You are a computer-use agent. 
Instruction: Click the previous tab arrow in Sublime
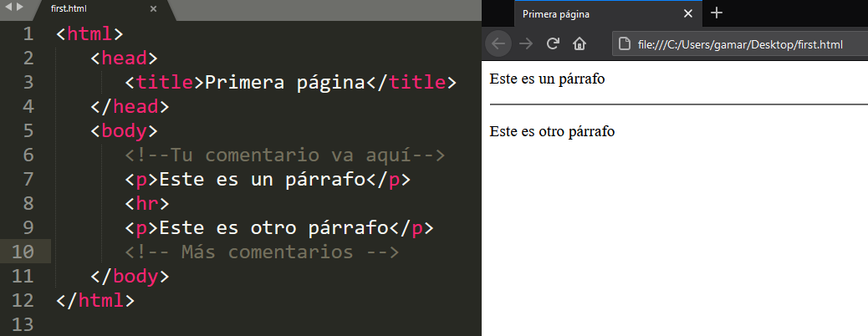click(8, 8)
